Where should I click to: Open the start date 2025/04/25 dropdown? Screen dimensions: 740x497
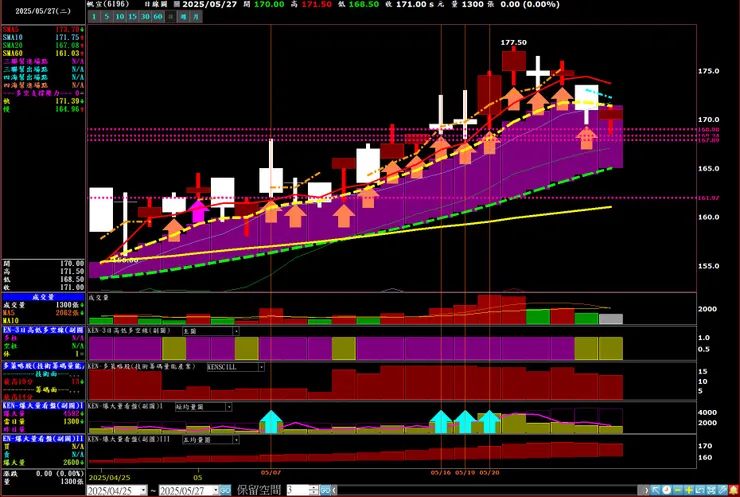pyautogui.click(x=143, y=491)
